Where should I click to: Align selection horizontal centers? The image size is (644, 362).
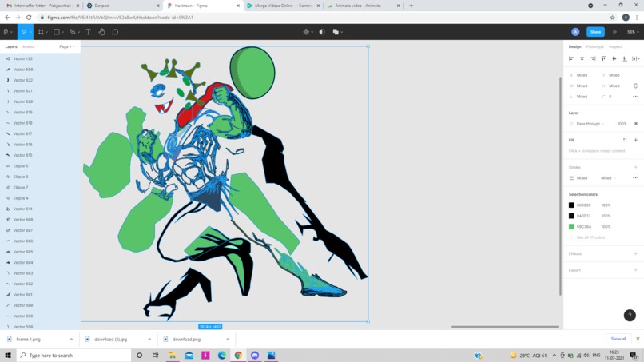point(582,58)
